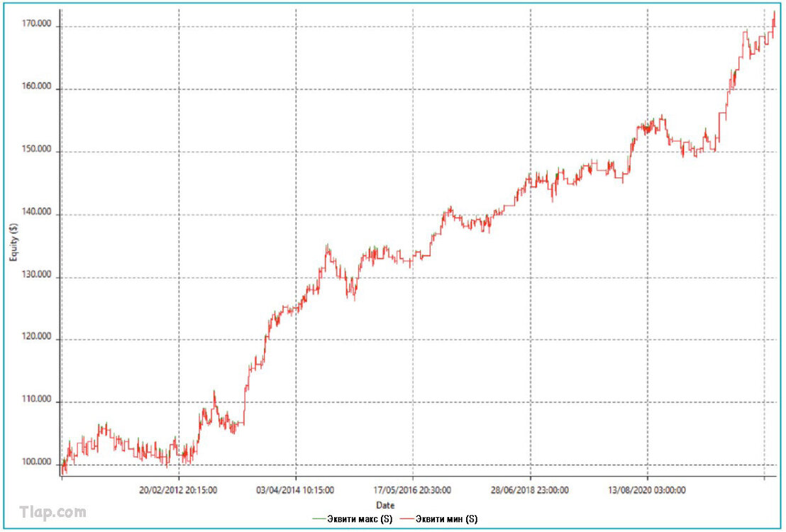Click the Y-axis value 110.000
Image resolution: width=786 pixels, height=532 pixels.
[x=37, y=399]
